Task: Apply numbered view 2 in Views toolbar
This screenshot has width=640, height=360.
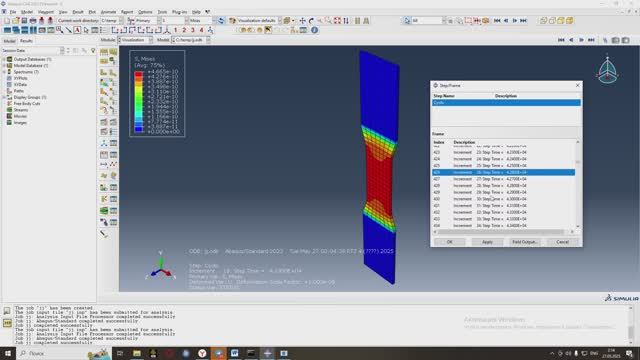Action: point(184,30)
